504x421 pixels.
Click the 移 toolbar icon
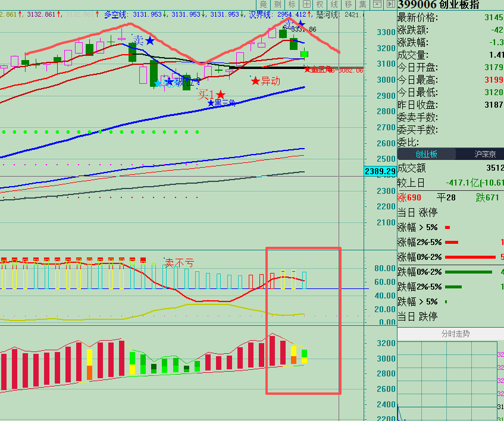(x=348, y=5)
